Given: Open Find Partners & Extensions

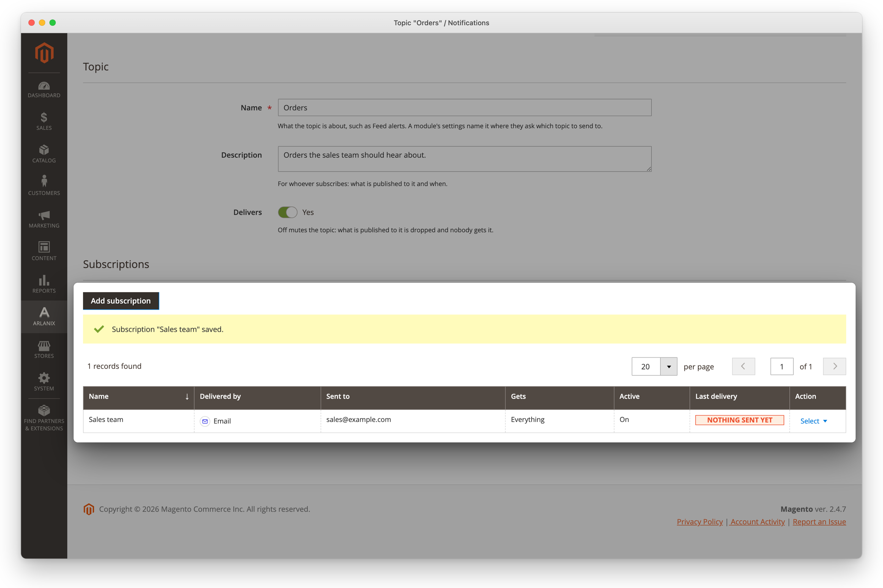Looking at the screenshot, I should click(44, 418).
